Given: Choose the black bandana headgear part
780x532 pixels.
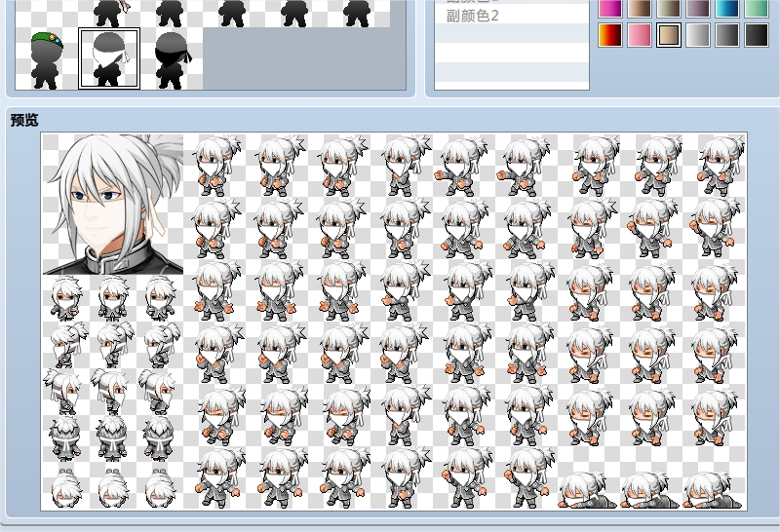Looking at the screenshot, I should click(172, 58).
